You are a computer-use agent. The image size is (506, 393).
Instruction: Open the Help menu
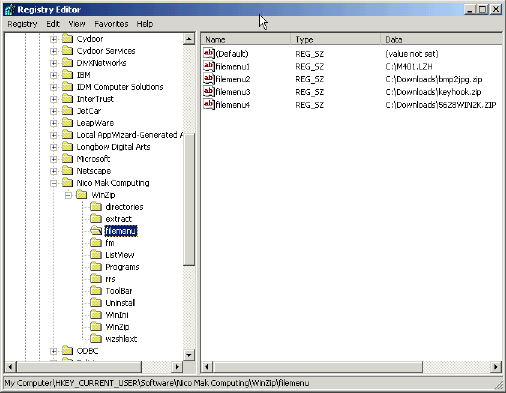pyautogui.click(x=145, y=24)
